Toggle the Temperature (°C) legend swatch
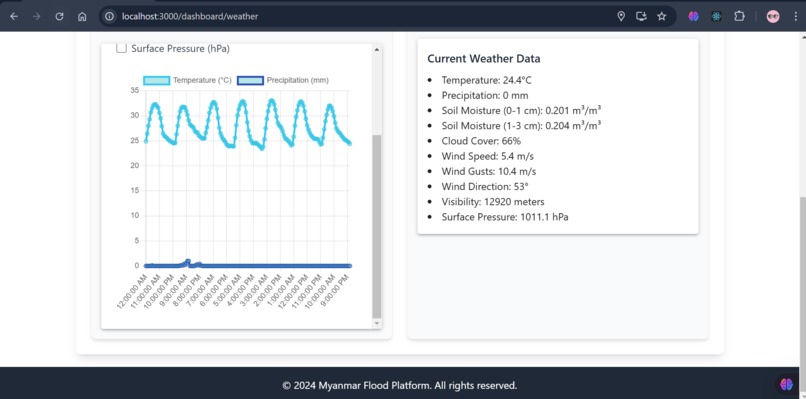 click(156, 80)
